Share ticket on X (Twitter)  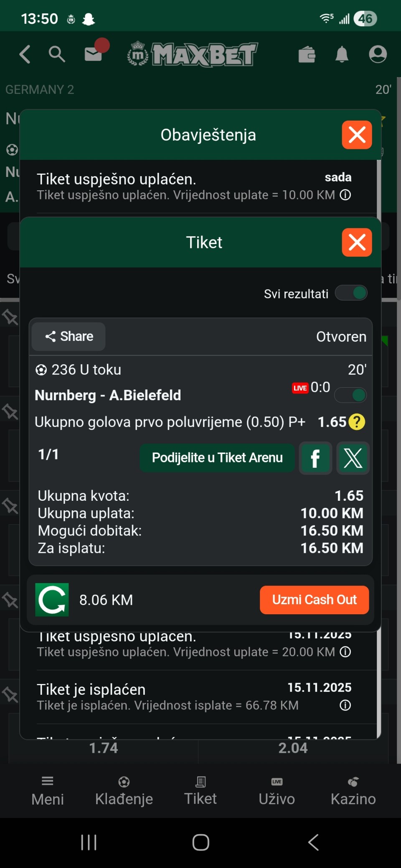353,458
